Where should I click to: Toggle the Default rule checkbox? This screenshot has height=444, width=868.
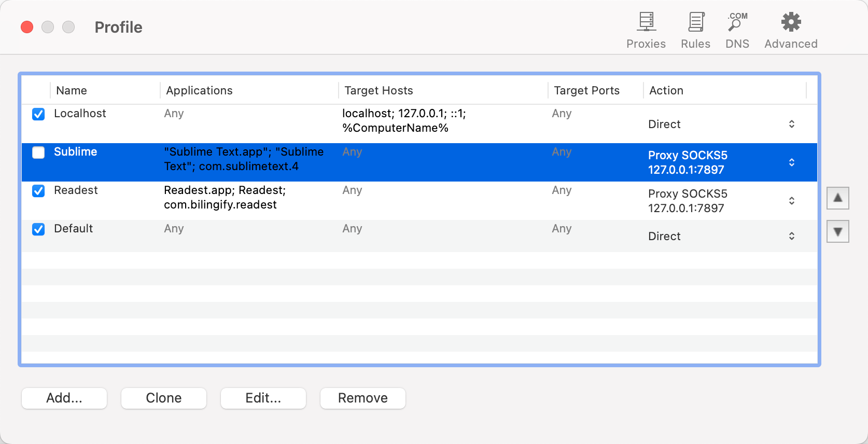tap(38, 229)
